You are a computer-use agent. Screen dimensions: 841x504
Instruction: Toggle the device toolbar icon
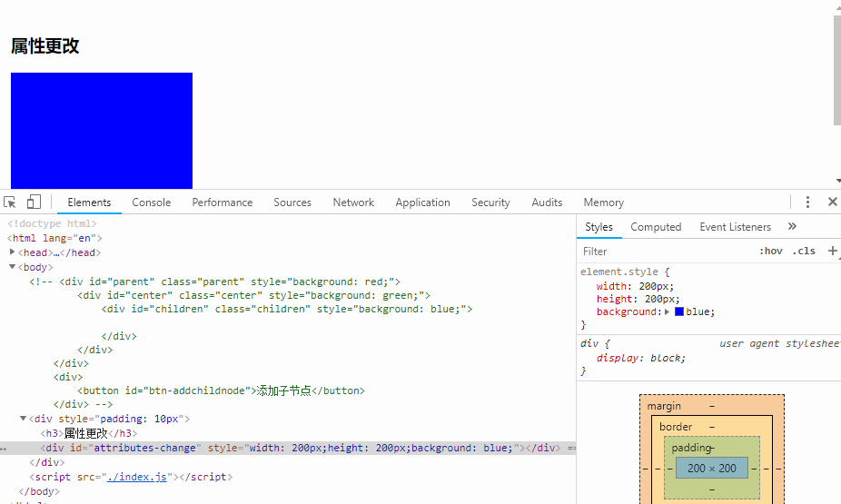point(34,203)
